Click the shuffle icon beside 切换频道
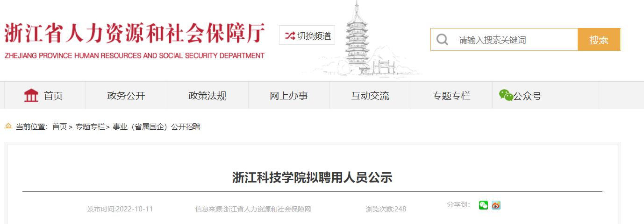644x224 pixels. [290, 35]
